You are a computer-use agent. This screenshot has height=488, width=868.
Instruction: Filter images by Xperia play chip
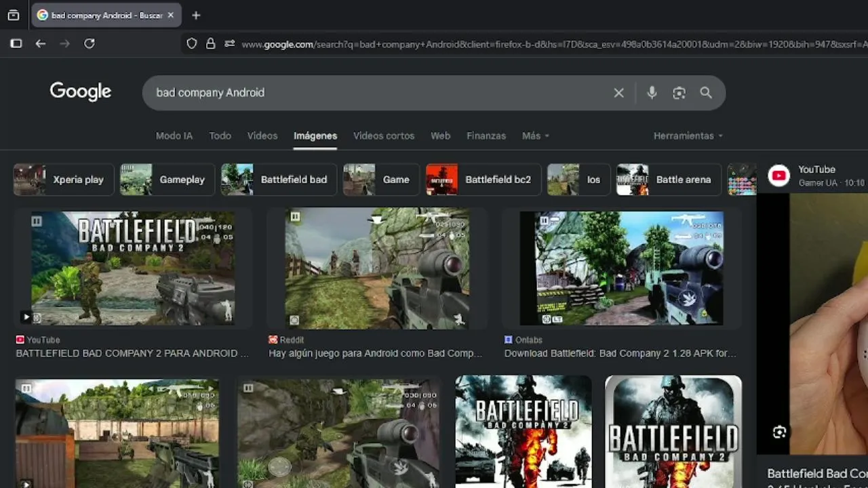point(64,180)
